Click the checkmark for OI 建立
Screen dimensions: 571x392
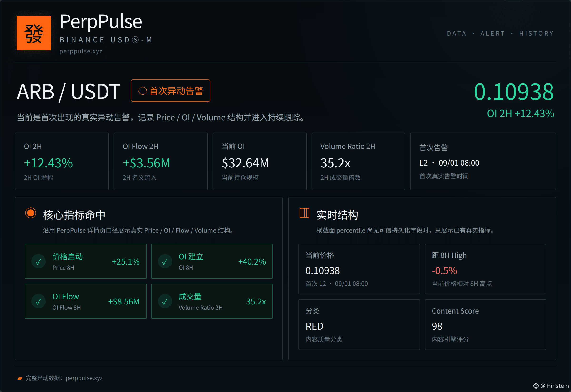pos(165,261)
